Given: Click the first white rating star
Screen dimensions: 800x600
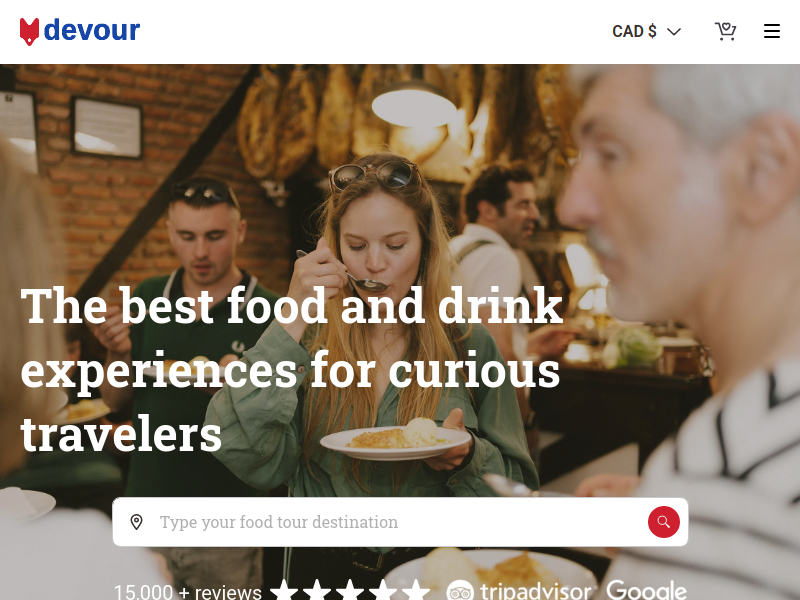Looking at the screenshot, I should 284,591.
